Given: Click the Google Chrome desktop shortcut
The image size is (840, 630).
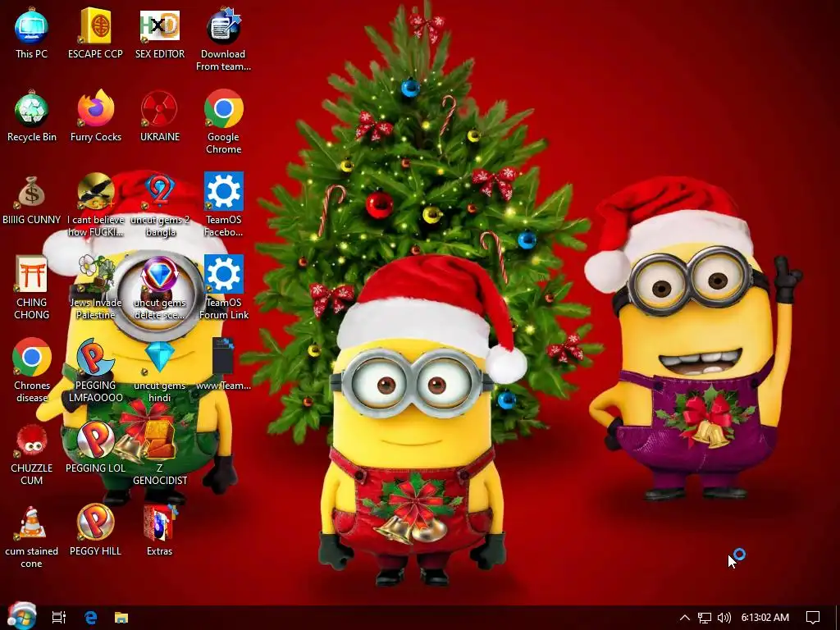Looking at the screenshot, I should pos(223,109).
